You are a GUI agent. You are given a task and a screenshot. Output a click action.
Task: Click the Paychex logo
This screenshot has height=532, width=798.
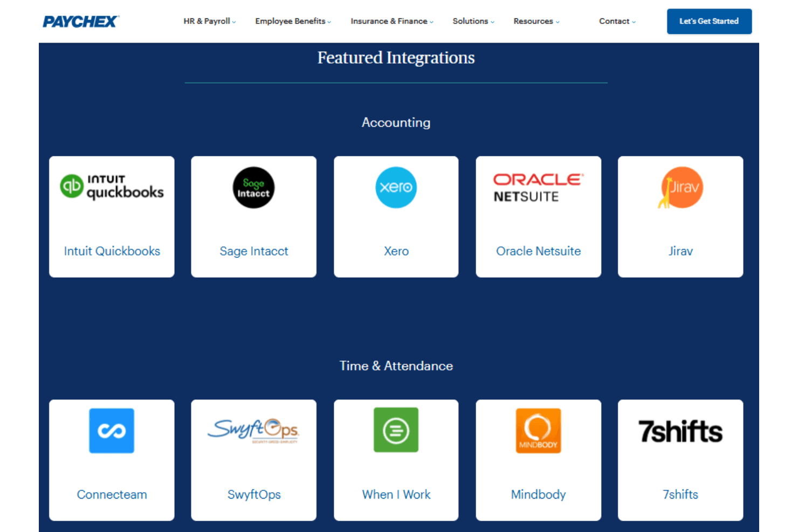pyautogui.click(x=81, y=22)
